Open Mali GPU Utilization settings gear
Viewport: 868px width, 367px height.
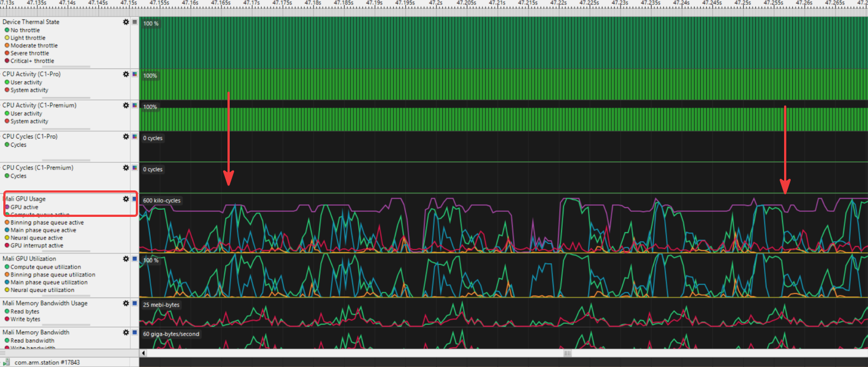[x=126, y=259]
